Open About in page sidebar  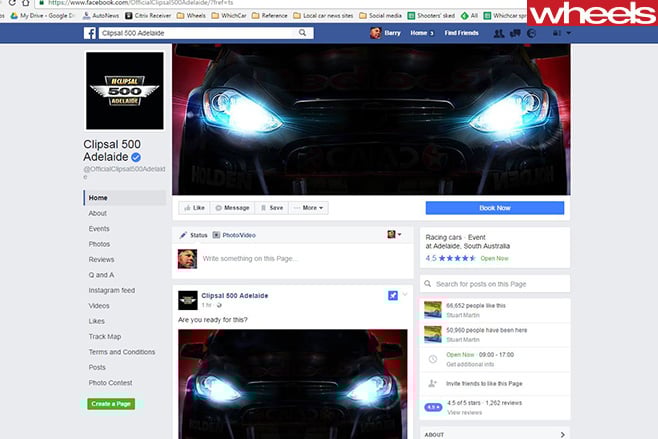tap(97, 213)
